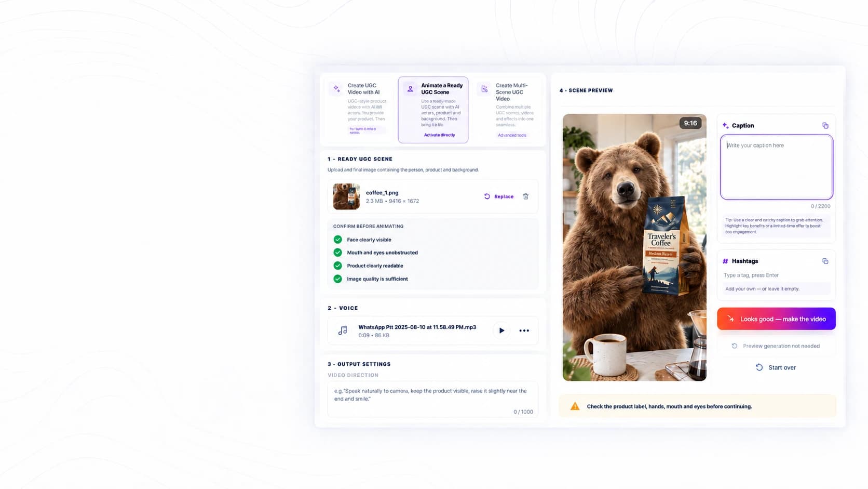Click the 9:16 aspect ratio badge

tap(690, 123)
